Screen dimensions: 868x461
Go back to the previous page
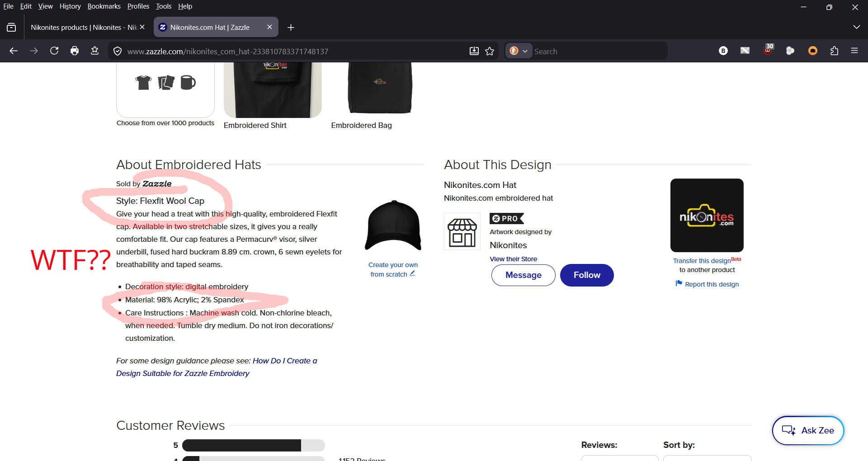pos(14,51)
